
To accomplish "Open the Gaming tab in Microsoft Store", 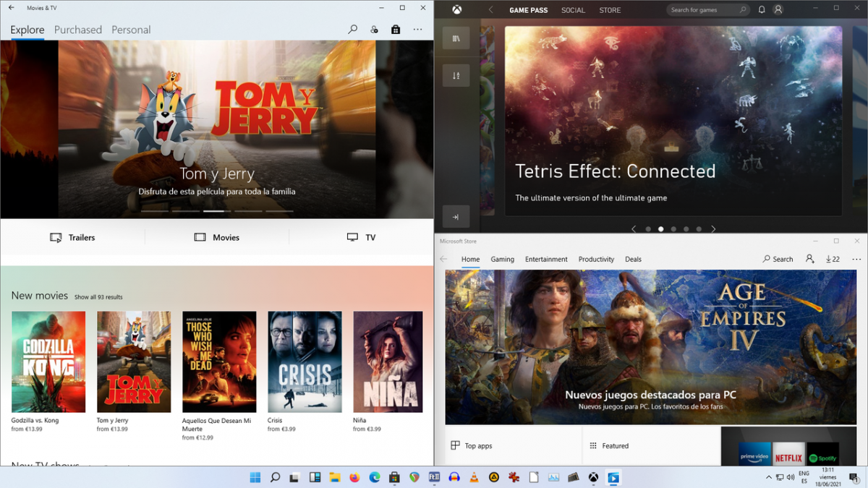I will [502, 259].
